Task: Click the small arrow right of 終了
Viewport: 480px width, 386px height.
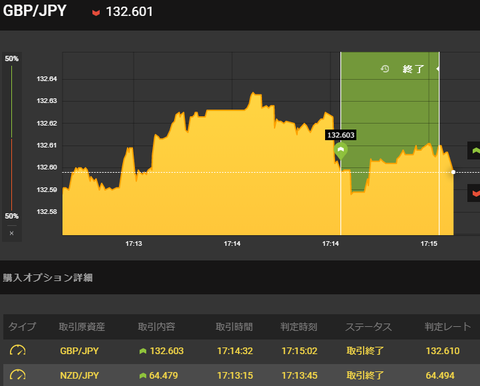Action: pos(438,69)
